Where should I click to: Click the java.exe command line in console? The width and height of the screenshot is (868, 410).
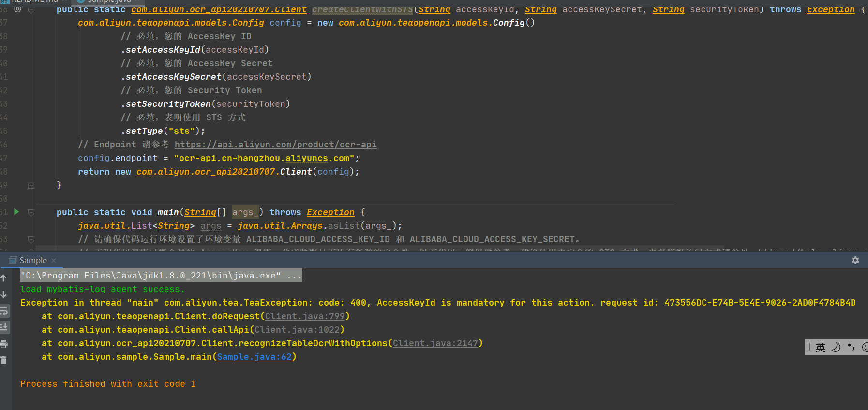[161, 276]
